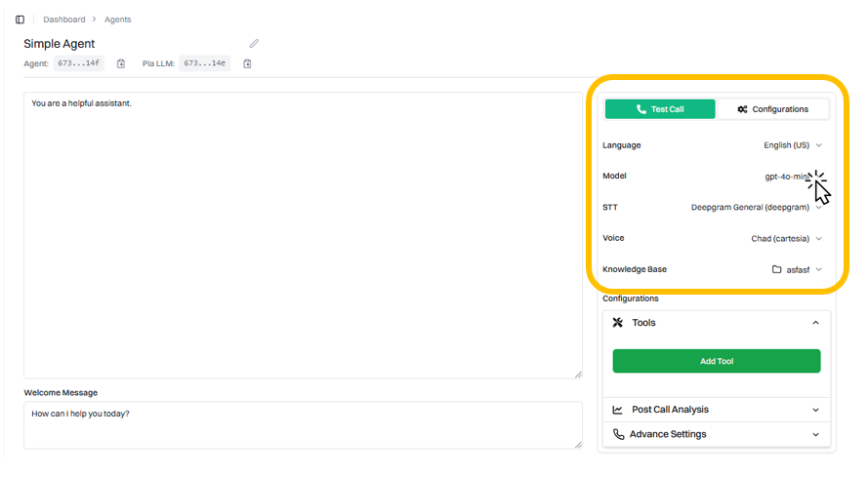The image size is (868, 477).
Task: Click the Agent ID value 673...14f
Action: coord(79,63)
